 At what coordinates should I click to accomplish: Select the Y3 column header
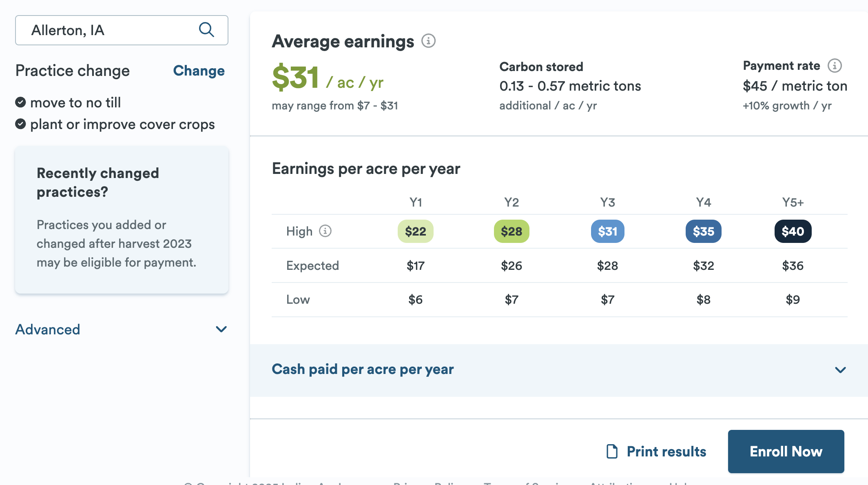607,202
